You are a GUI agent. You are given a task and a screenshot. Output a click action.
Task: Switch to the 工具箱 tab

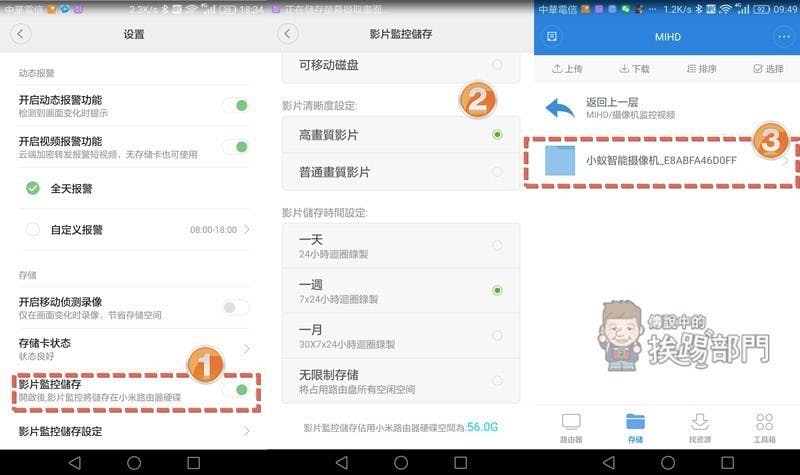[x=764, y=428]
